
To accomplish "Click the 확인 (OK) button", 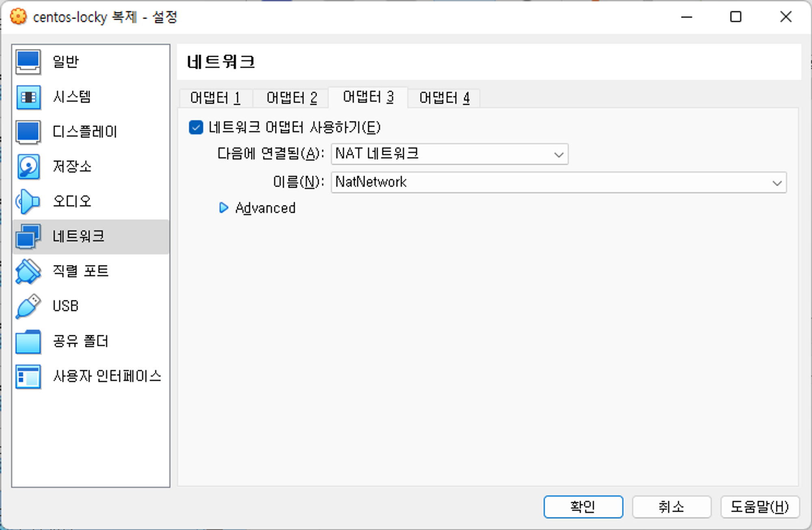I will click(x=583, y=506).
